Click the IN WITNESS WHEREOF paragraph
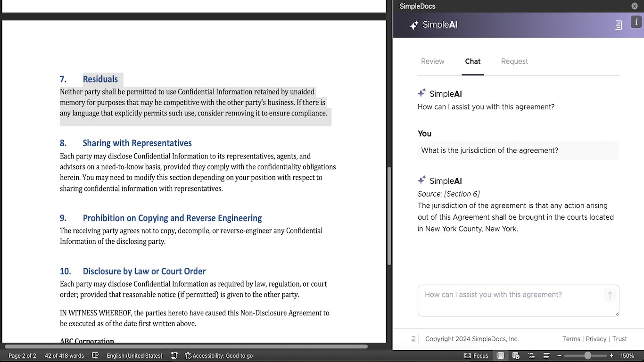 [195, 318]
